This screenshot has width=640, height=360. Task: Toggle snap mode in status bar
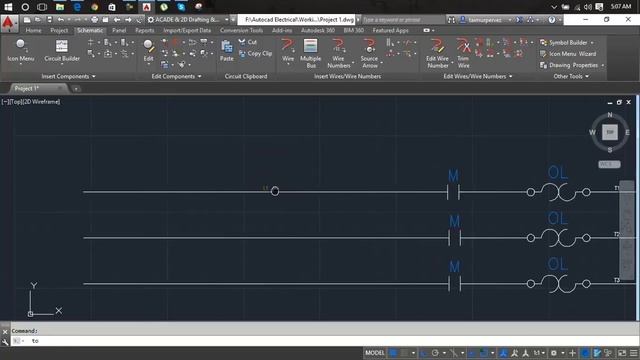404,353
